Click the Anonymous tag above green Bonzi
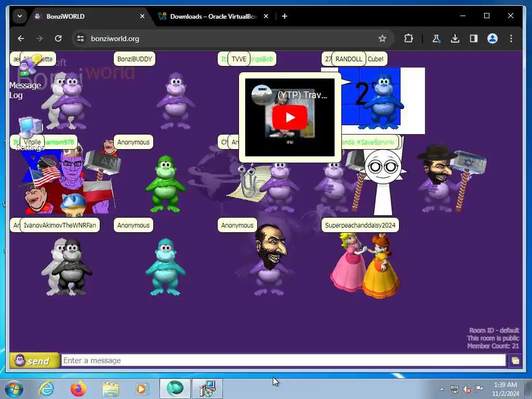The height and width of the screenshot is (399, 532). point(134,142)
